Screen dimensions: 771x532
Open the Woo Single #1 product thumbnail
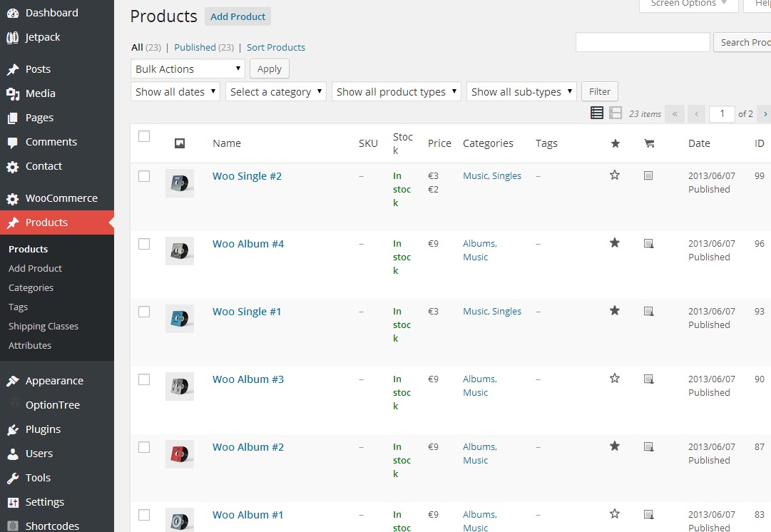tap(180, 319)
